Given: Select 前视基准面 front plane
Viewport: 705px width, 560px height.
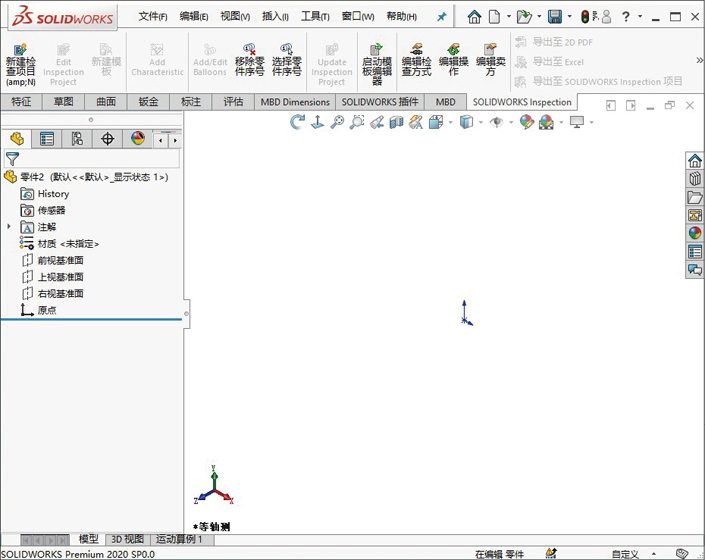Looking at the screenshot, I should point(53,260).
